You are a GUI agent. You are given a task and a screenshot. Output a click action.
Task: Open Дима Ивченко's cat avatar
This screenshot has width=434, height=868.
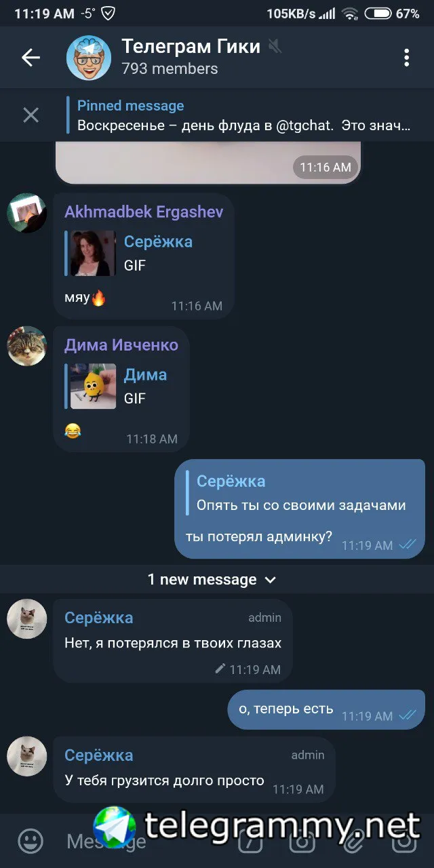click(27, 347)
